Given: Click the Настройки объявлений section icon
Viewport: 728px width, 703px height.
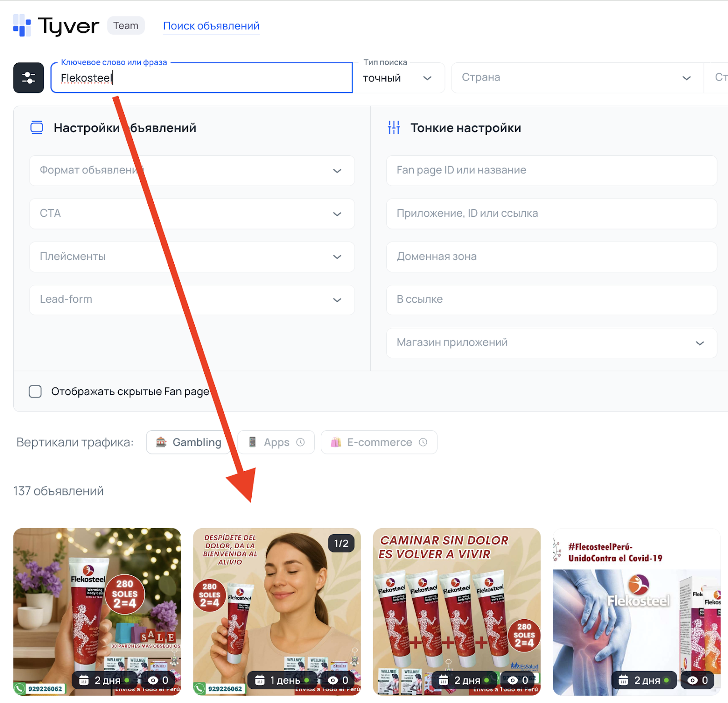Looking at the screenshot, I should coord(37,128).
